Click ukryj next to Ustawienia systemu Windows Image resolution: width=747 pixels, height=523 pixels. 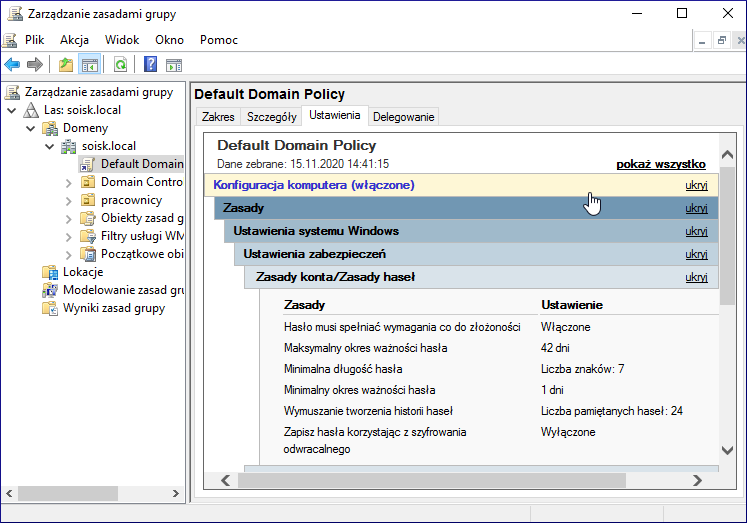696,231
